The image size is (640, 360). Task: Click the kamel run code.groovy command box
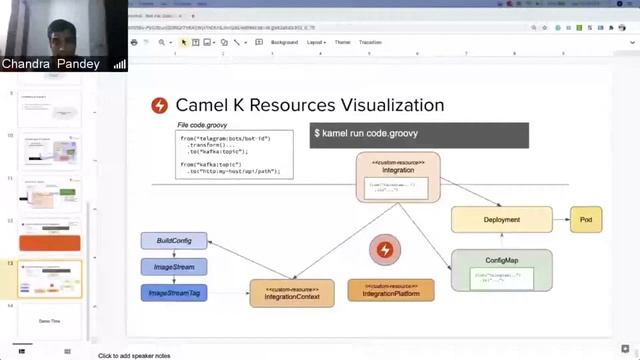click(x=419, y=135)
